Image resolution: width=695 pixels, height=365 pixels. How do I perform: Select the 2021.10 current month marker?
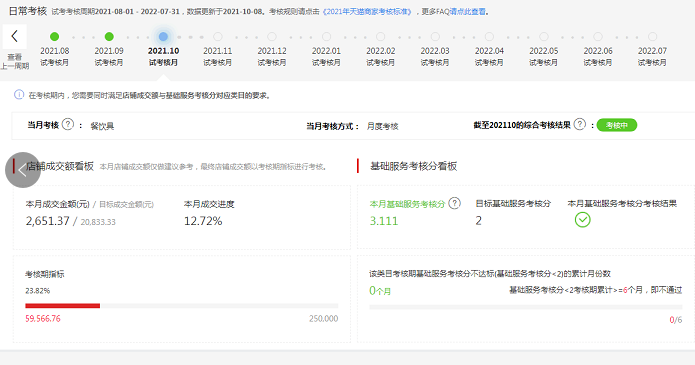[x=163, y=37]
